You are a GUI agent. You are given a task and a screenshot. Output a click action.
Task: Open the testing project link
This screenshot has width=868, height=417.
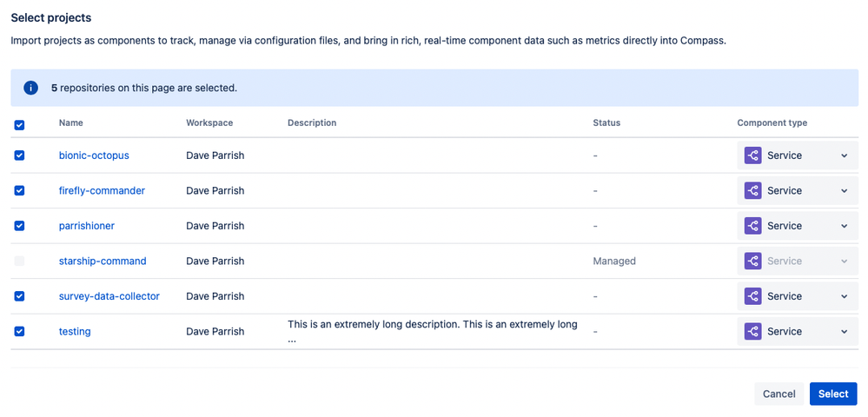75,331
